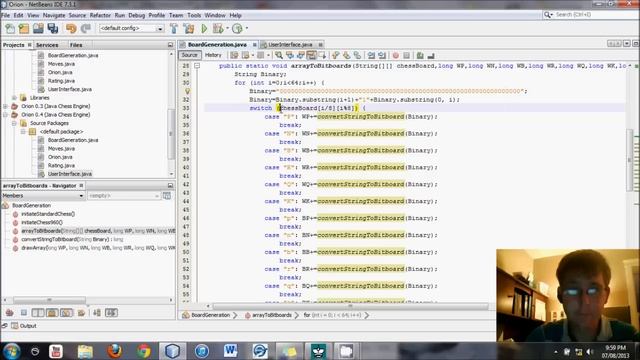Click the Uncomment editor toolbar icon
640x360 pixels.
[431, 55]
